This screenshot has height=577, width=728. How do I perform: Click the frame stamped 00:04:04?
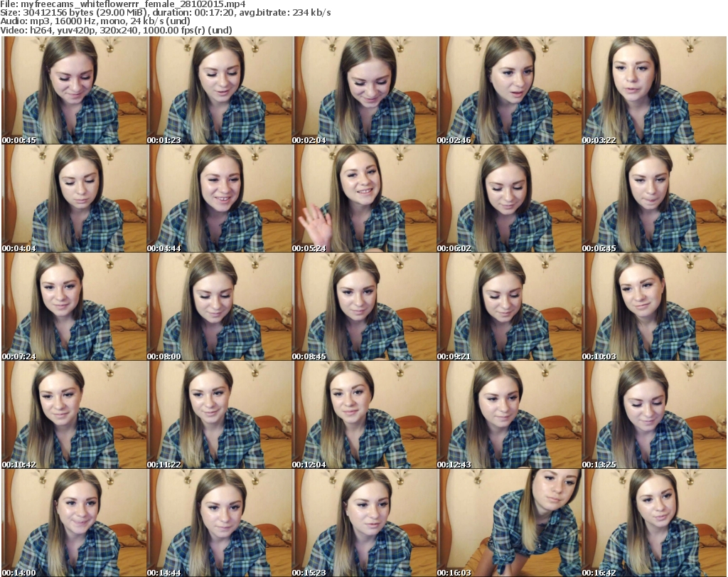74,198
